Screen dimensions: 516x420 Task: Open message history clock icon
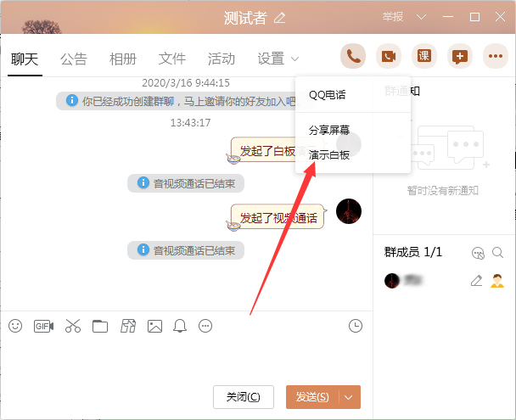coord(356,326)
